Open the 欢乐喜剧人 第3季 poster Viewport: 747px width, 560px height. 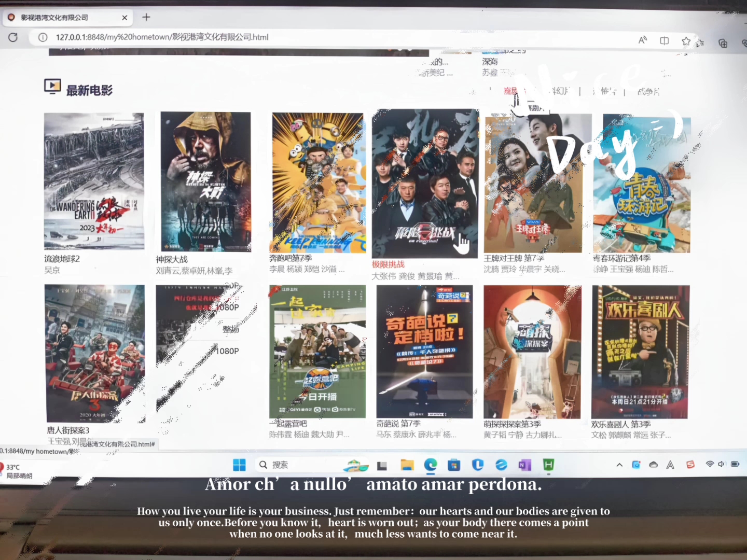(641, 352)
